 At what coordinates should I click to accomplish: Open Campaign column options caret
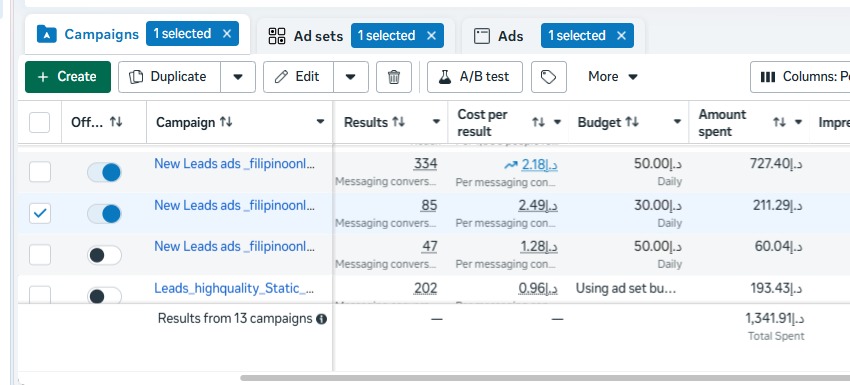[320, 122]
